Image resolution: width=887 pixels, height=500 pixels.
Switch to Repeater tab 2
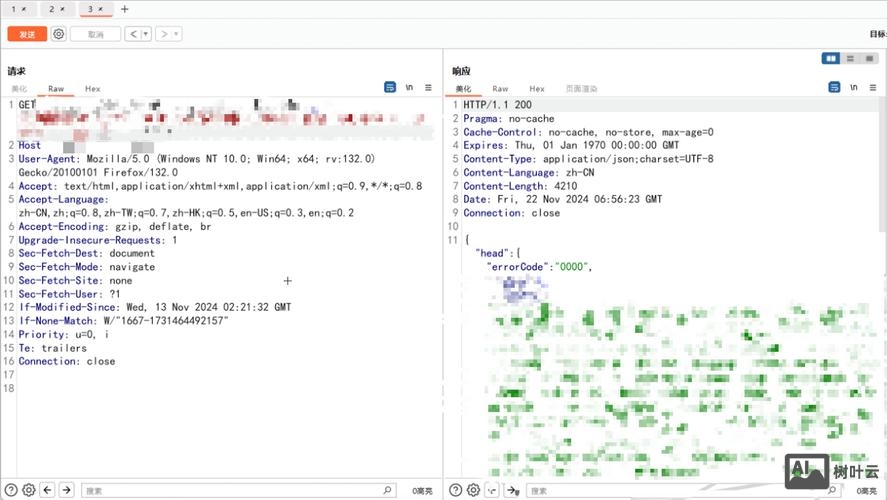tap(51, 9)
